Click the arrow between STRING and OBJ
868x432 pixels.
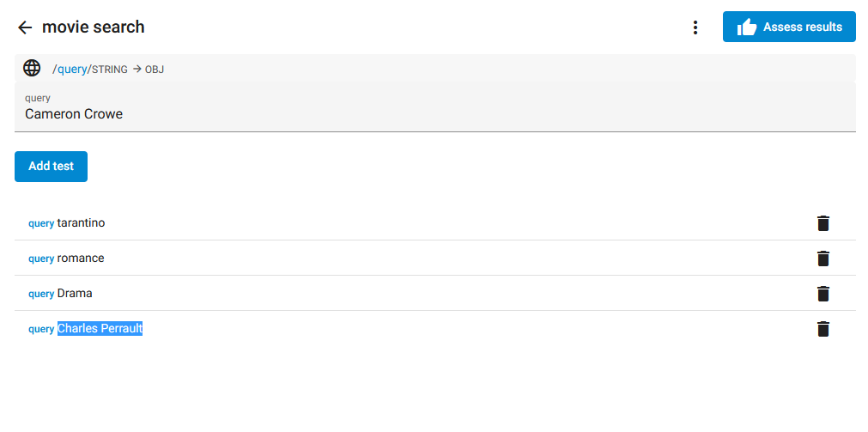pos(137,70)
